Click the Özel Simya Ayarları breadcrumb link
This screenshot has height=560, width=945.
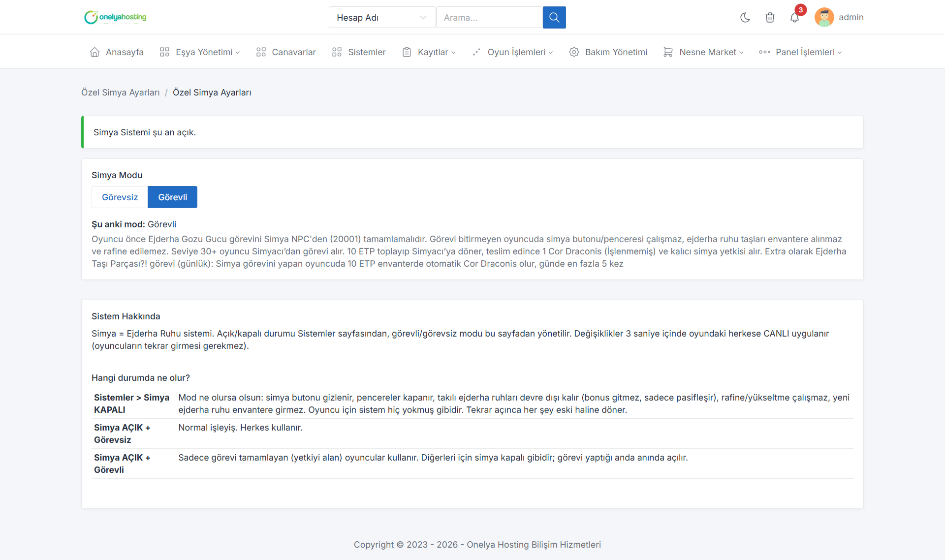click(121, 93)
